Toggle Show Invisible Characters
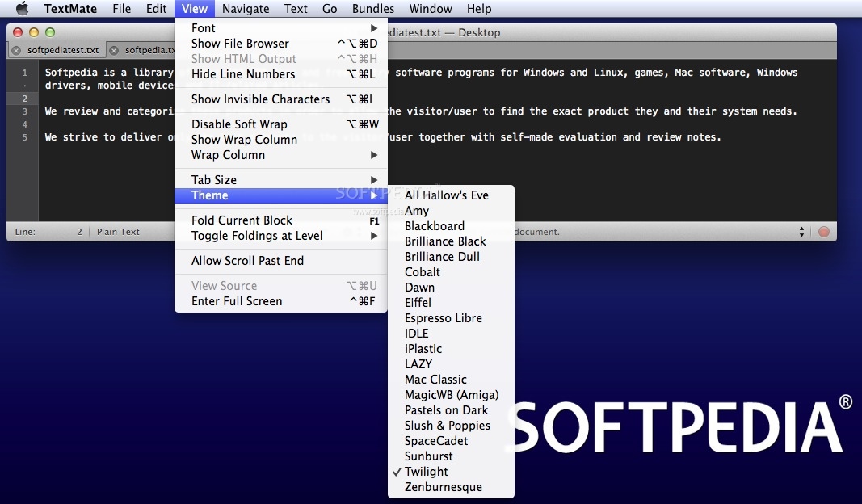The width and height of the screenshot is (862, 504). click(x=281, y=99)
